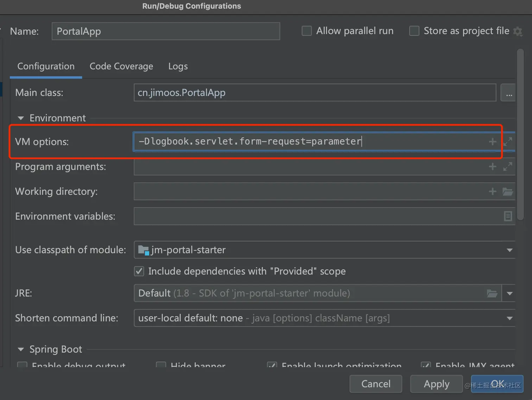Open the Environment variables edit list icon

[508, 216]
